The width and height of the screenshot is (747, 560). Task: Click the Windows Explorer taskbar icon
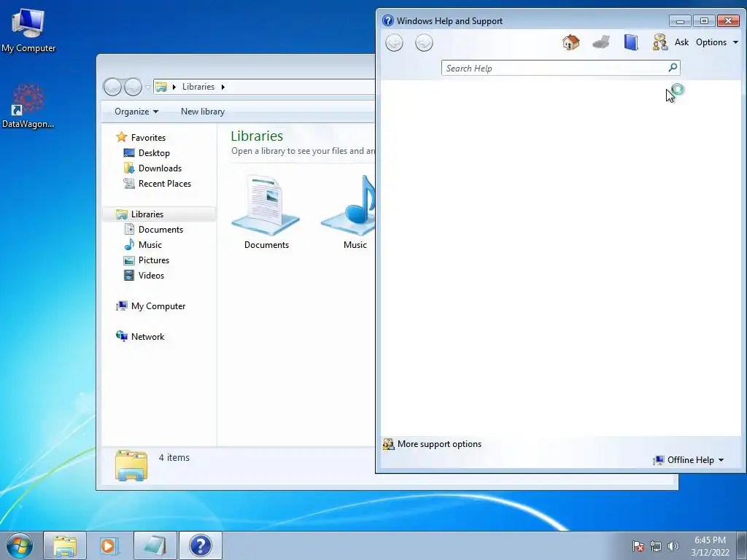(65, 545)
